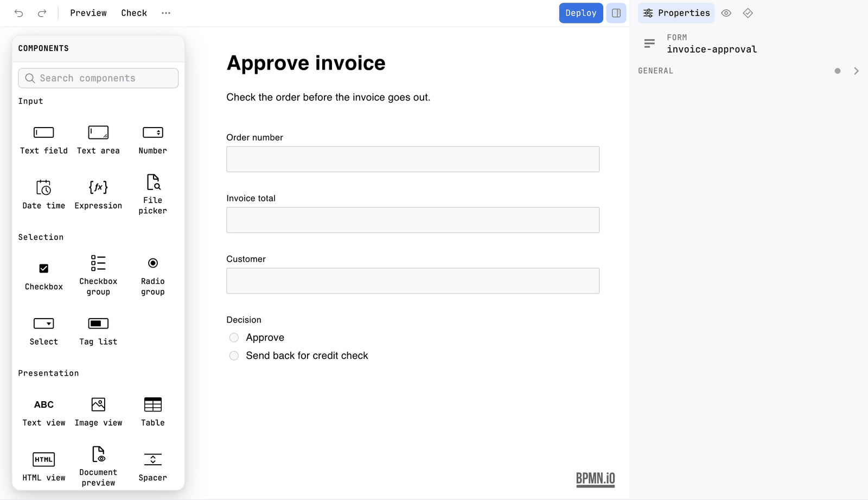Open the diamond validation tab icon
The height and width of the screenshot is (500, 868).
tap(748, 13)
